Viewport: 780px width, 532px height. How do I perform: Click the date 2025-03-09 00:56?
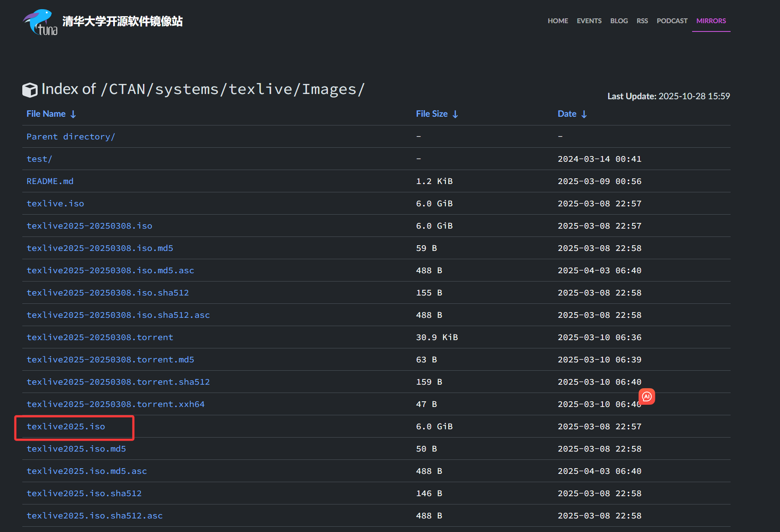click(599, 181)
